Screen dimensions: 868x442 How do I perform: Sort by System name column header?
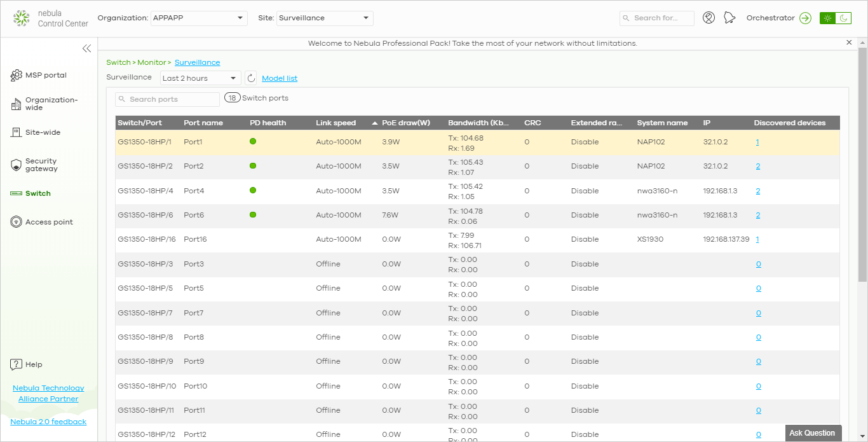[x=662, y=123]
